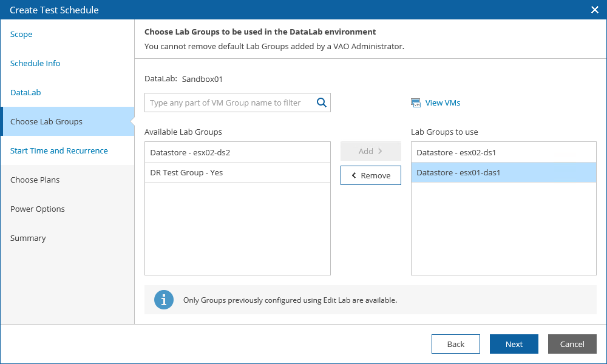Open Start Time and Recurrence step

pyautogui.click(x=59, y=151)
